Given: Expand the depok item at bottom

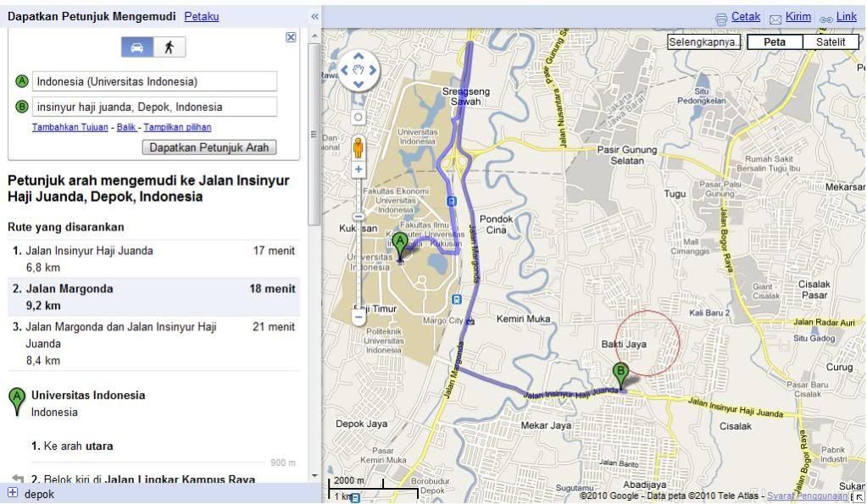Looking at the screenshot, I should [x=13, y=493].
